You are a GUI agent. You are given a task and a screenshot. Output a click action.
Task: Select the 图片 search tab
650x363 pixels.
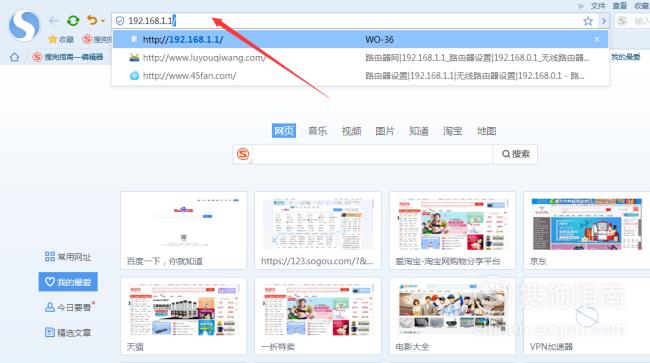point(385,131)
